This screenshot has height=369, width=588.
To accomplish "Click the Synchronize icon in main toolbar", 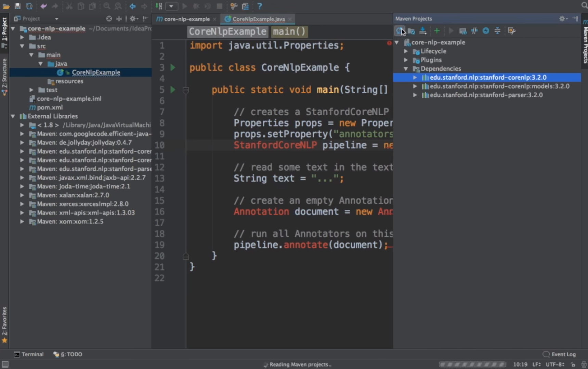I will (x=29, y=6).
